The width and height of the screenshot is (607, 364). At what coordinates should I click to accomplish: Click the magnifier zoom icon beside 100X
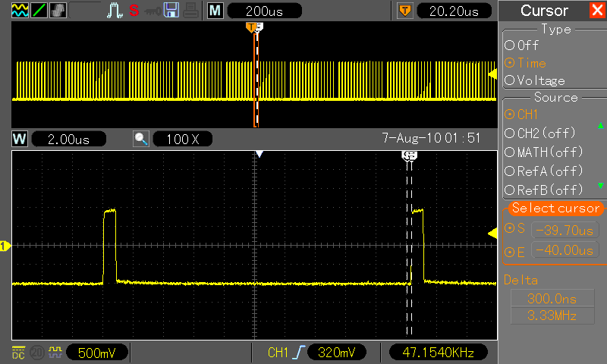[141, 139]
